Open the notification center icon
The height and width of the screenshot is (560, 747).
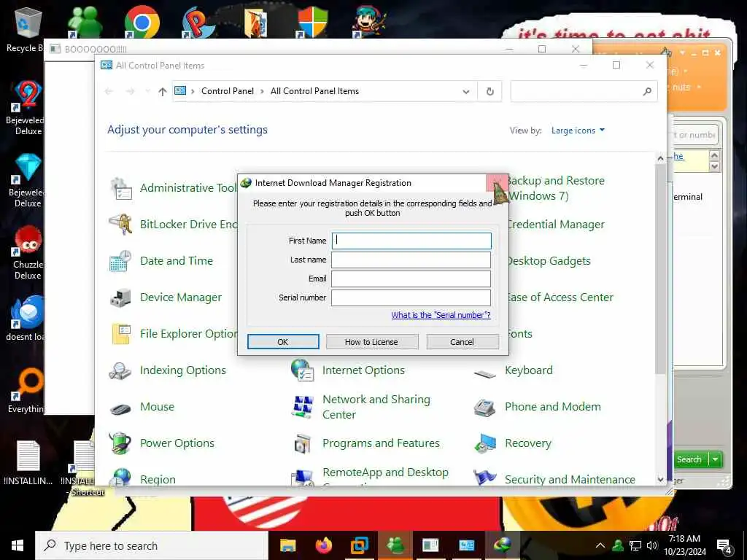coord(724,546)
